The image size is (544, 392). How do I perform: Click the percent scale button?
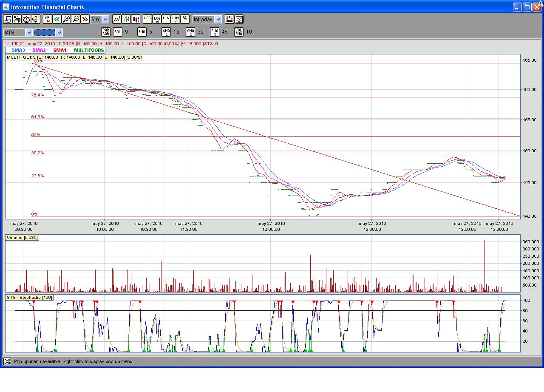pyautogui.click(x=185, y=19)
